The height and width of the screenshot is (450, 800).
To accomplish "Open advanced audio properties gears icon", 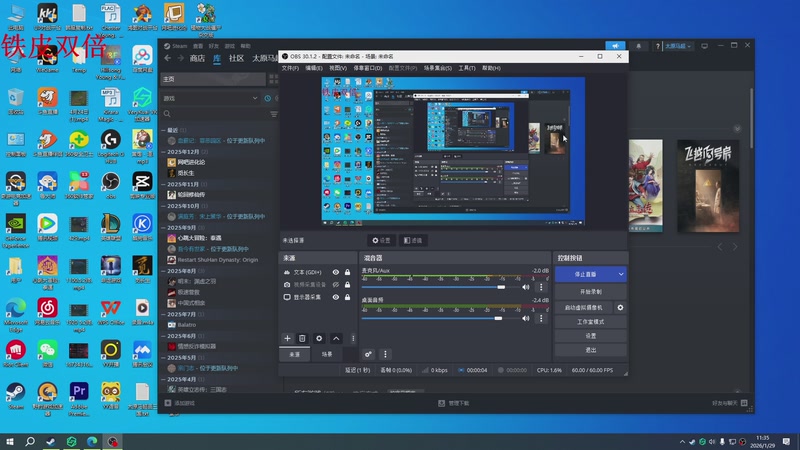I will pos(368,354).
